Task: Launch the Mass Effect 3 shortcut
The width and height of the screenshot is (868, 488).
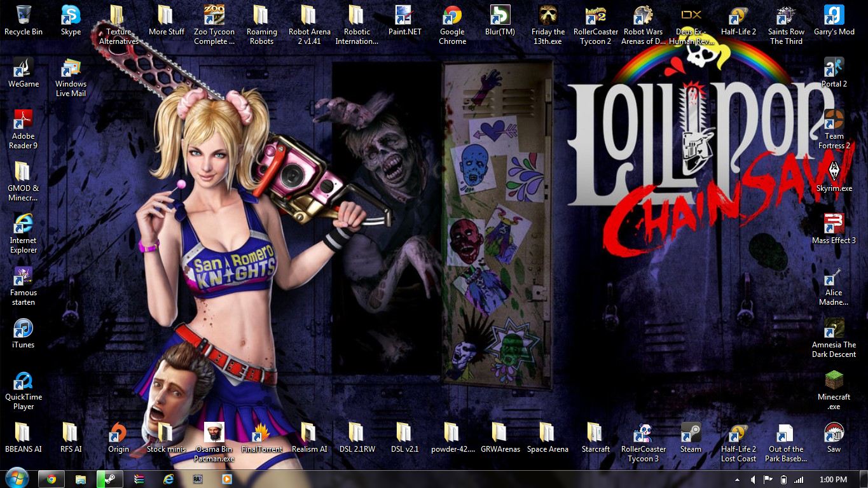Action: point(834,228)
